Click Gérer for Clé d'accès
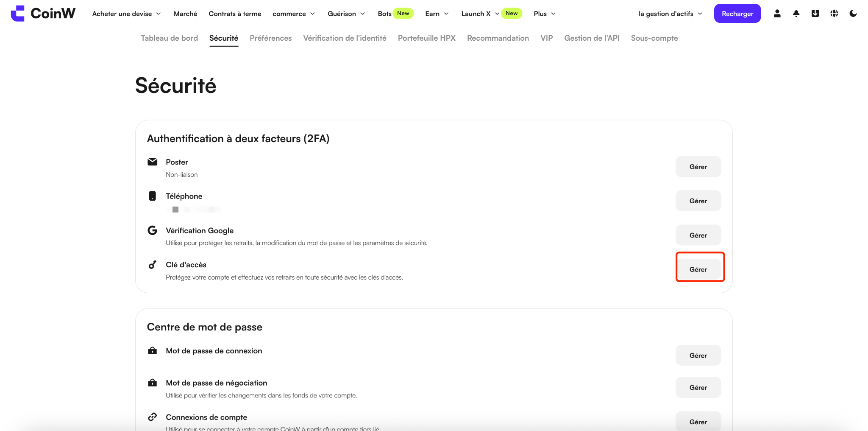Viewport: 868px width, 431px height. [698, 269]
